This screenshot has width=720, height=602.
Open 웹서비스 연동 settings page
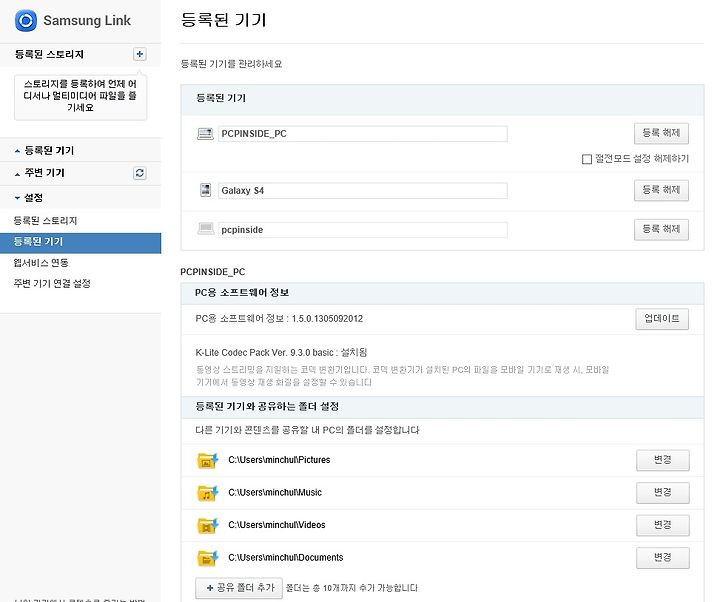[x=41, y=263]
